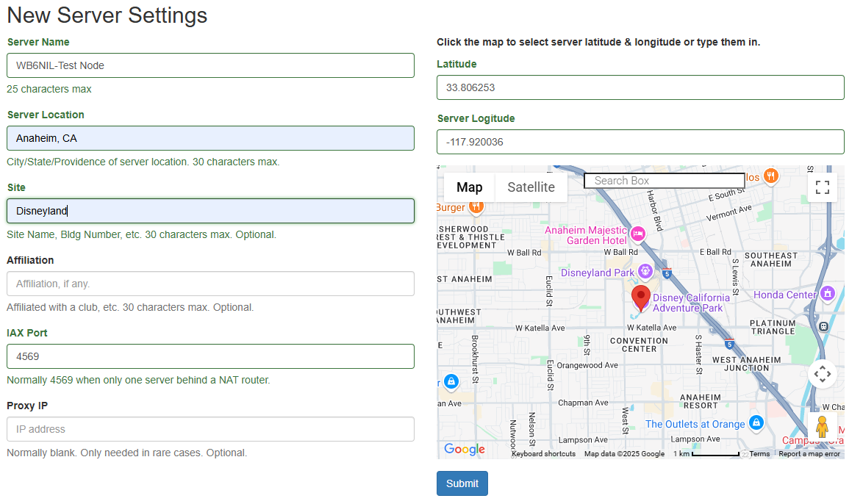
Task: Click the restaurant marker next to Burger
Action: pos(476,206)
